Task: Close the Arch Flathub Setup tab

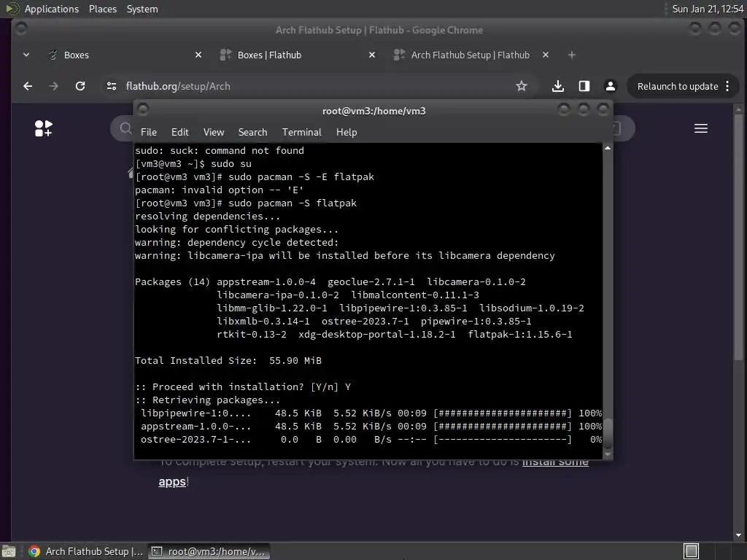Action: tap(546, 55)
